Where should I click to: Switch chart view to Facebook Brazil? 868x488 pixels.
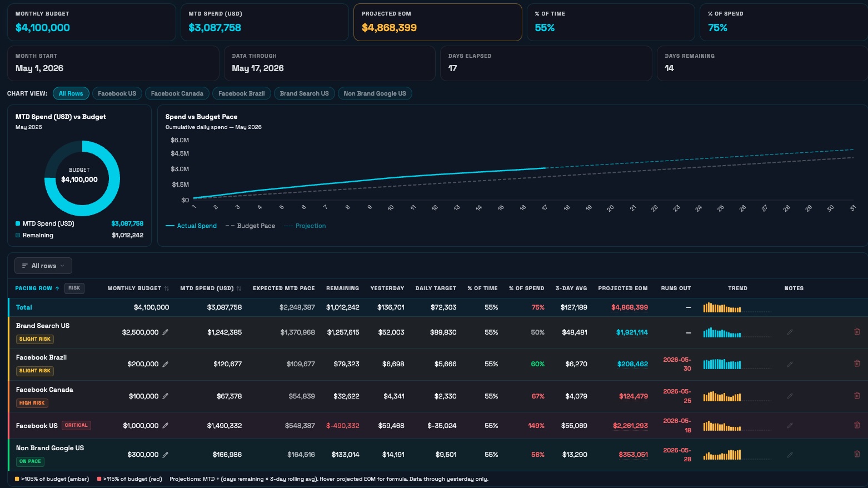[x=241, y=93]
